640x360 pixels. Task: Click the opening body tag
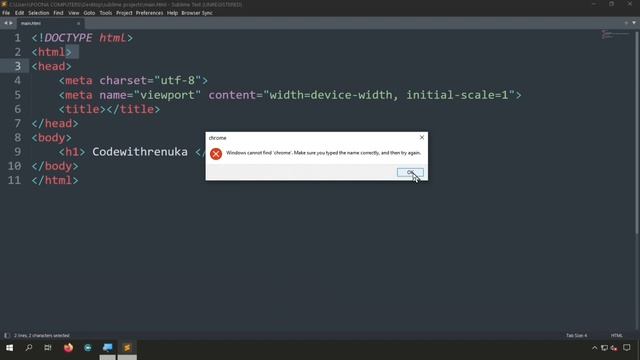pyautogui.click(x=51, y=138)
